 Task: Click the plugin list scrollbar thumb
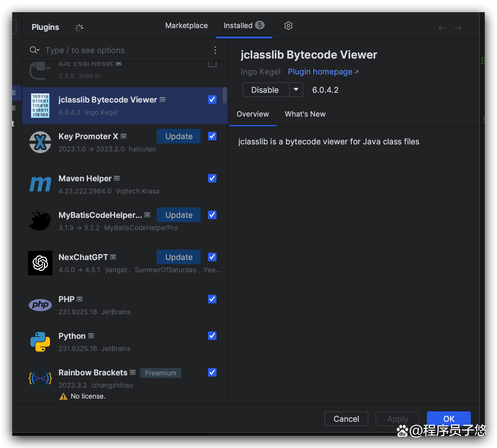tap(225, 95)
